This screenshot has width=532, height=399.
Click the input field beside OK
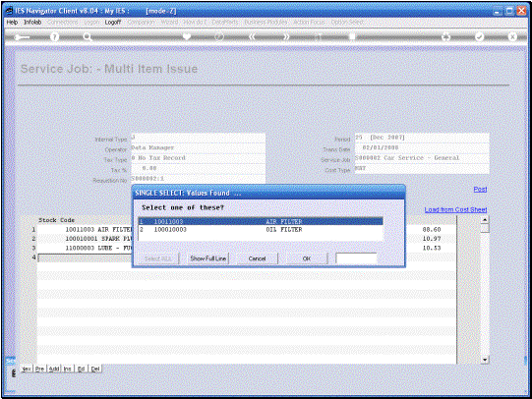(356, 258)
